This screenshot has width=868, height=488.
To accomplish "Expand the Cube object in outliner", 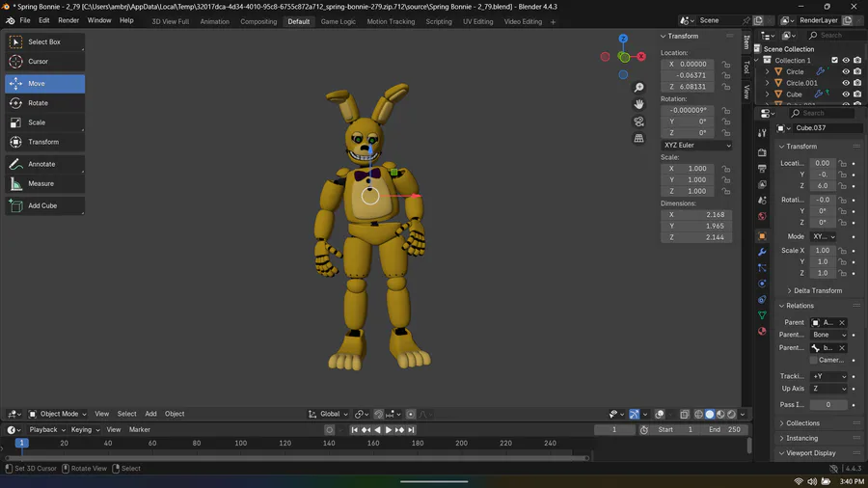I will [768, 95].
